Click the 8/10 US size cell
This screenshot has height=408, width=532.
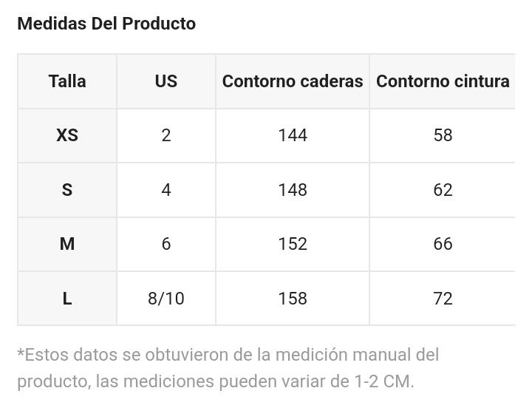click(x=166, y=299)
